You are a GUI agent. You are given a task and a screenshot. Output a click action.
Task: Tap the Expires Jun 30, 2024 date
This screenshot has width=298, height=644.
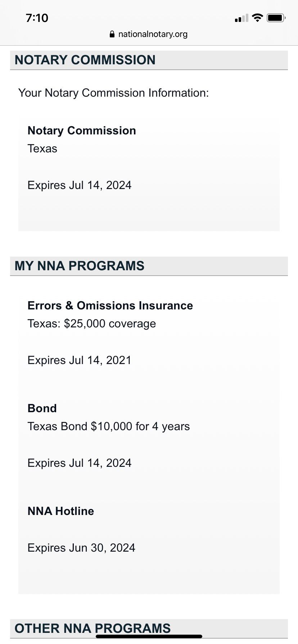coord(81,548)
